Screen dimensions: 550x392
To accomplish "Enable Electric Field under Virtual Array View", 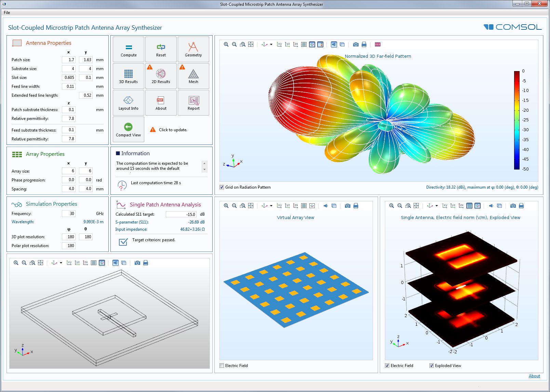I will (222, 366).
